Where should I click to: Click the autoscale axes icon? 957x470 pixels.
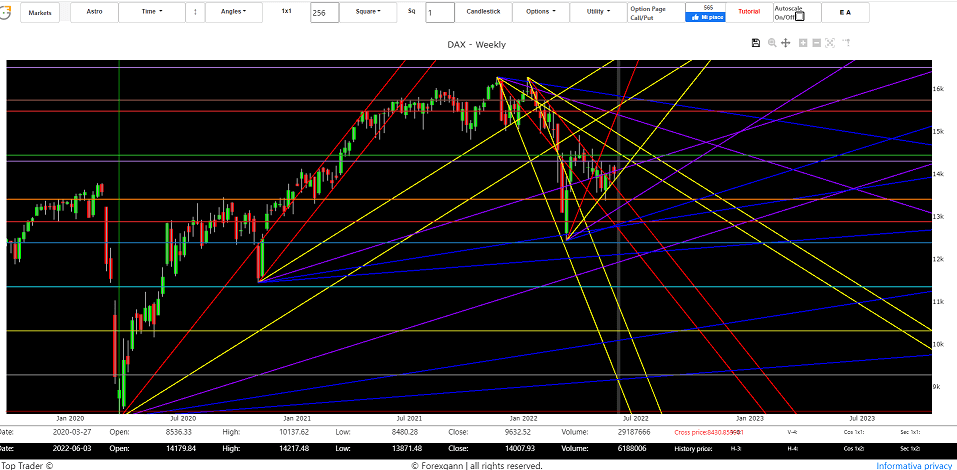point(831,43)
